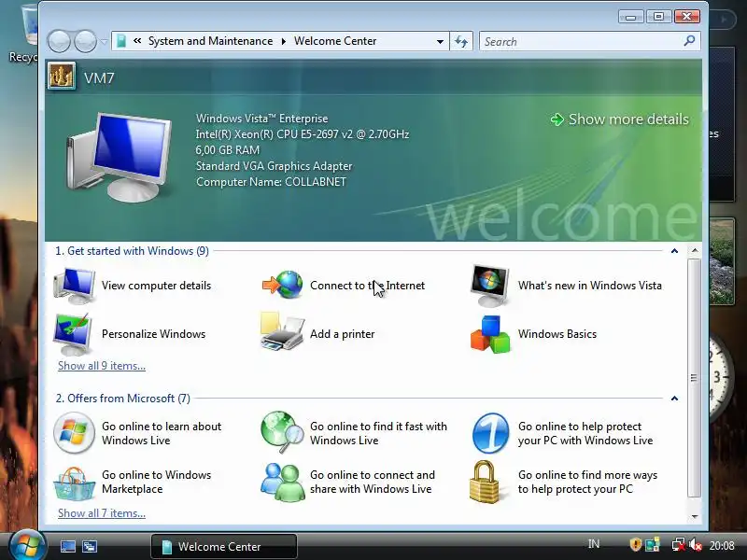
Task: Click the Personalize Windows label
Action: pyautogui.click(x=153, y=334)
